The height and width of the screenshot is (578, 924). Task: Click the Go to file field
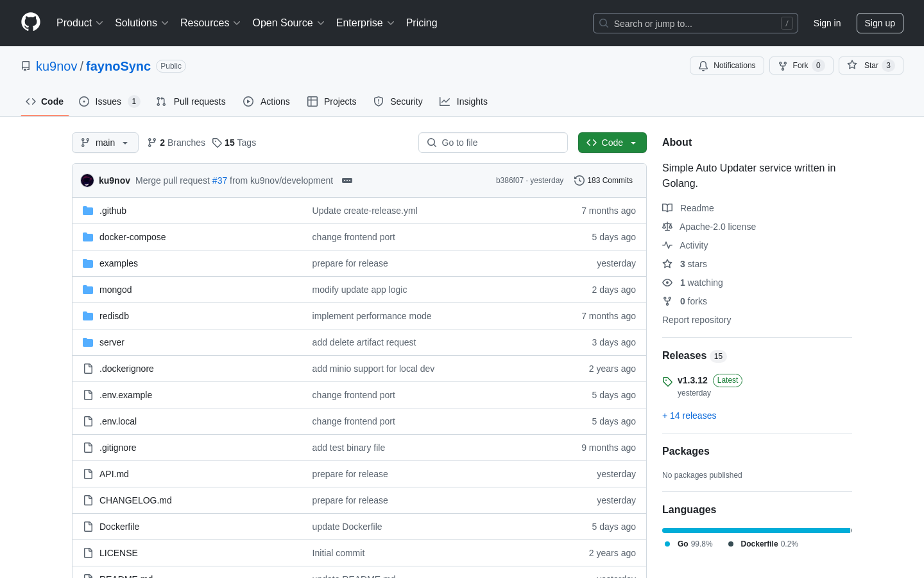pyautogui.click(x=493, y=143)
